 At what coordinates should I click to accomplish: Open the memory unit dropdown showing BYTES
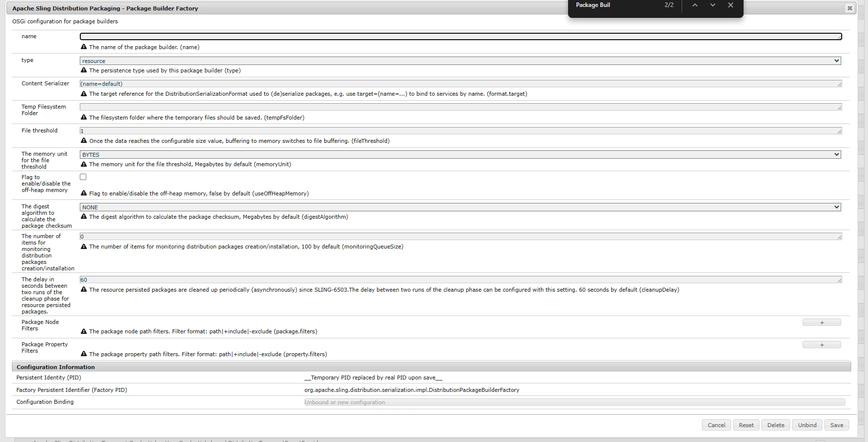click(x=461, y=154)
